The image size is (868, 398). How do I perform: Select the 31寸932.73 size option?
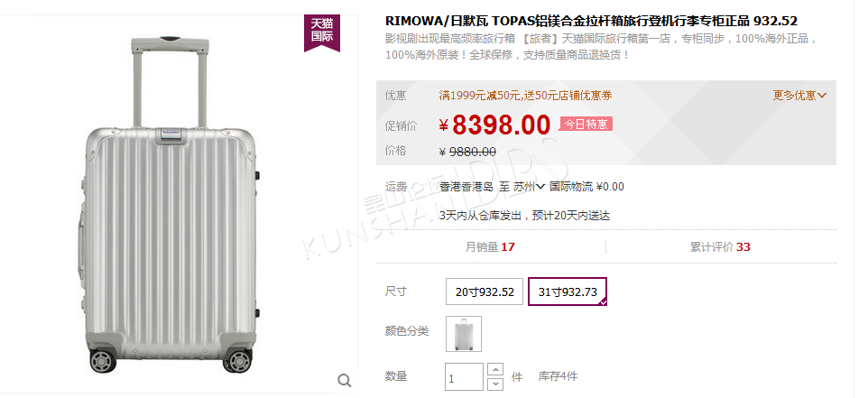point(568,292)
